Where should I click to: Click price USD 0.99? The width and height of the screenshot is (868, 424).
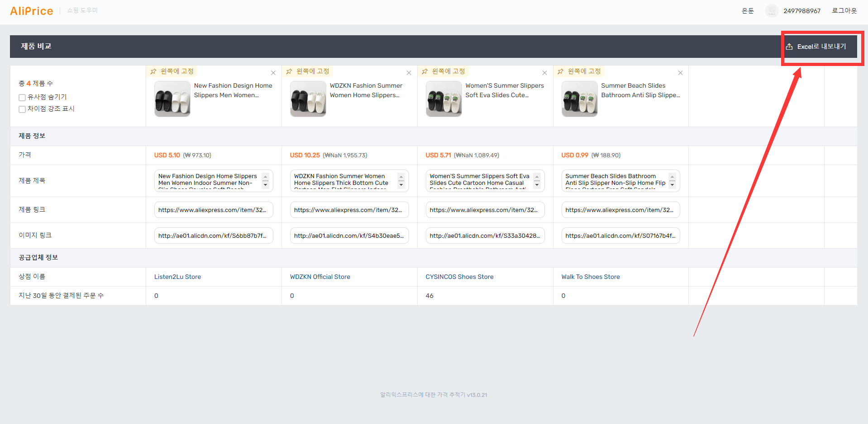click(575, 155)
